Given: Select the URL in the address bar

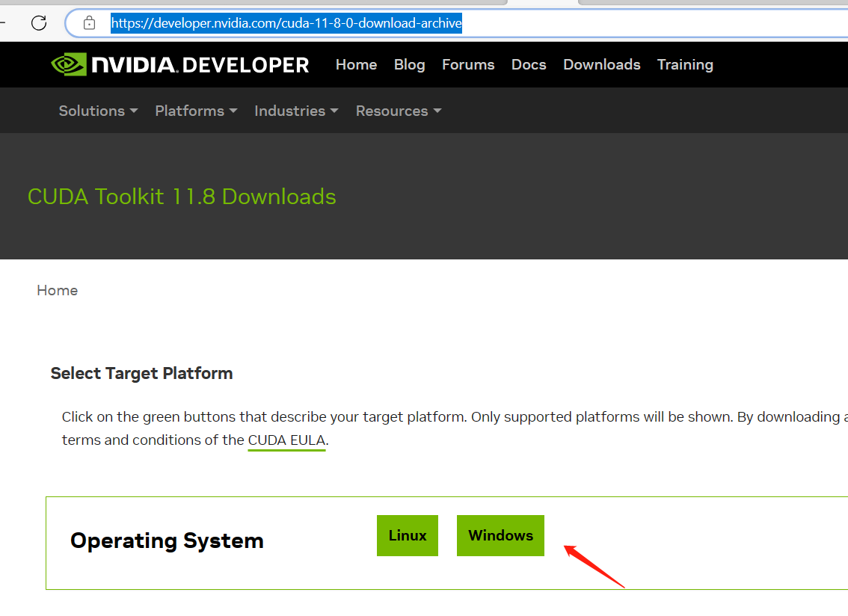Looking at the screenshot, I should pyautogui.click(x=286, y=23).
